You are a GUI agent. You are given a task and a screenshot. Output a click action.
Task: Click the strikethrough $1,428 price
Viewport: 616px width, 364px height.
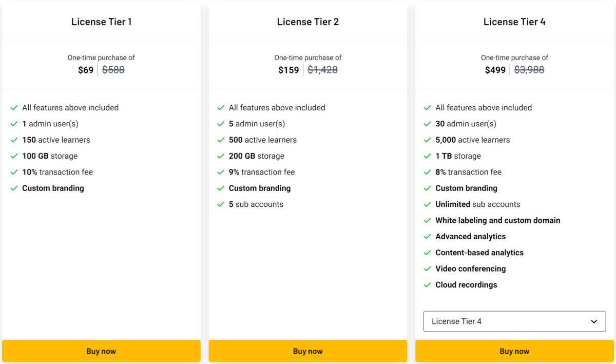coord(323,70)
